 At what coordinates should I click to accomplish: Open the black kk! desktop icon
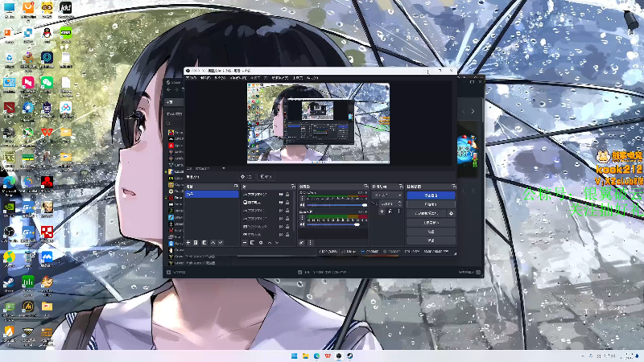(x=66, y=8)
